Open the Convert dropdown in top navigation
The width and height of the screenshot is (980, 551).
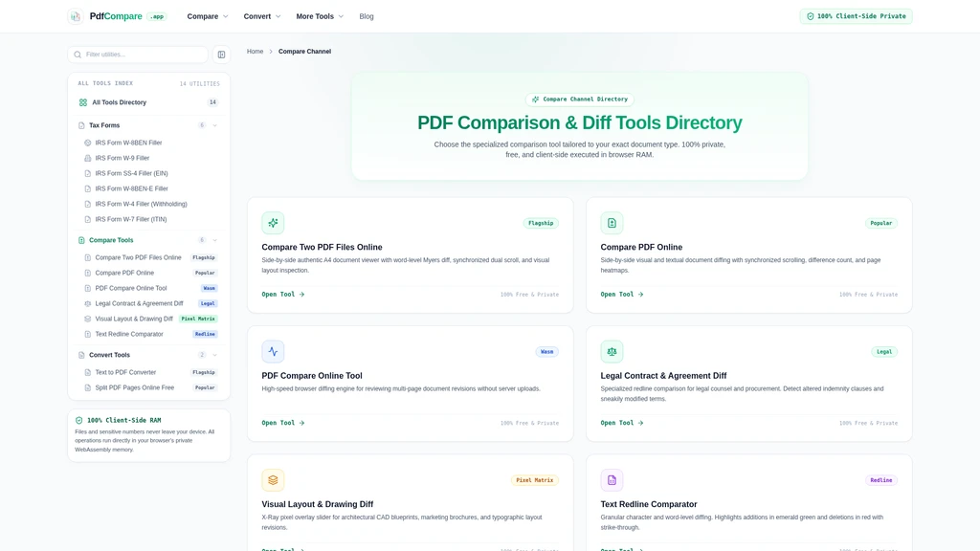[262, 16]
